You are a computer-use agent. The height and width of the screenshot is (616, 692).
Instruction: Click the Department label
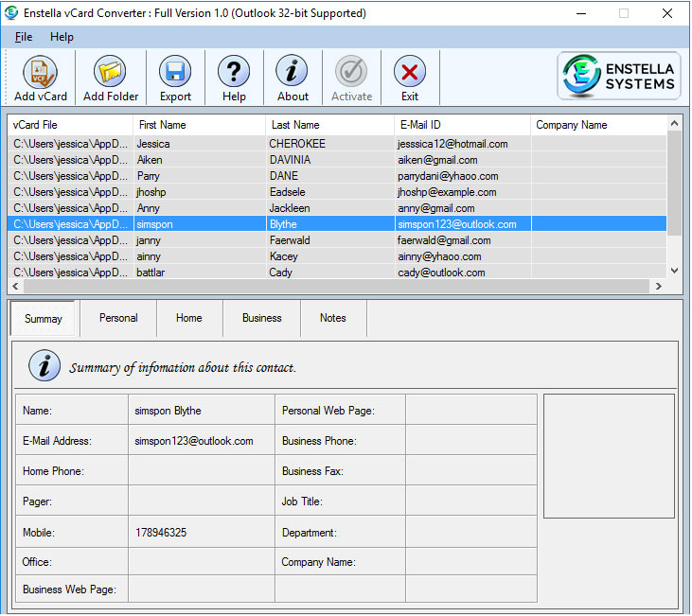pyautogui.click(x=310, y=533)
